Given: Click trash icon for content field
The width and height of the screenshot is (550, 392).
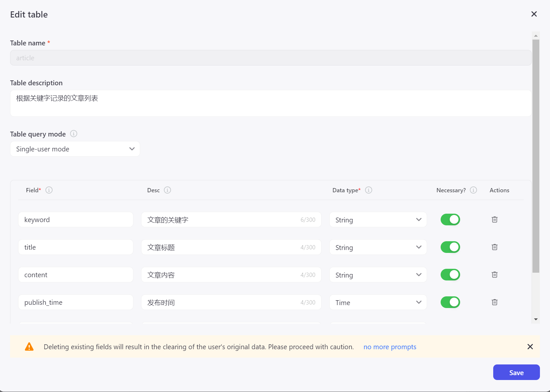Looking at the screenshot, I should 495,275.
